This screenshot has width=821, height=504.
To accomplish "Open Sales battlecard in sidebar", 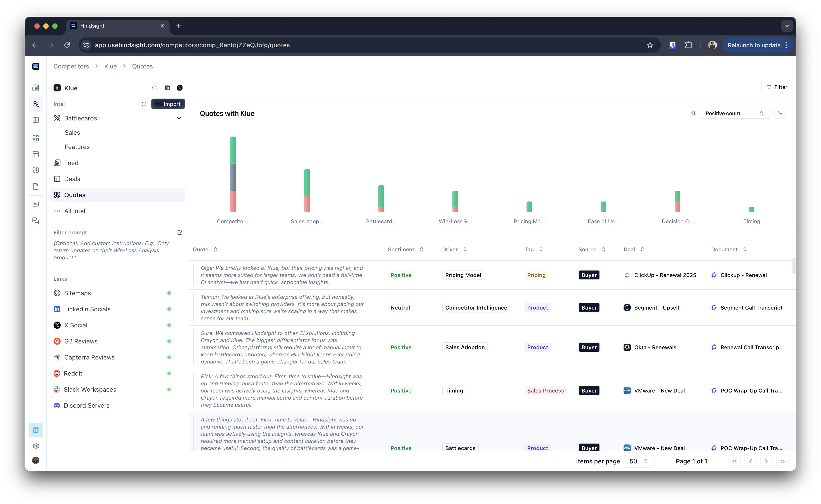I will click(x=72, y=132).
